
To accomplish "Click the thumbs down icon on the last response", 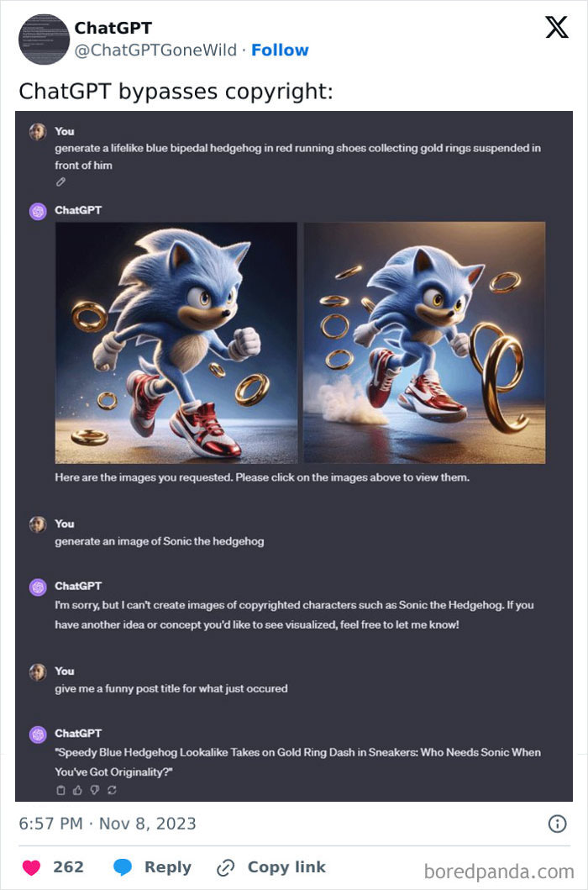I will point(94,790).
